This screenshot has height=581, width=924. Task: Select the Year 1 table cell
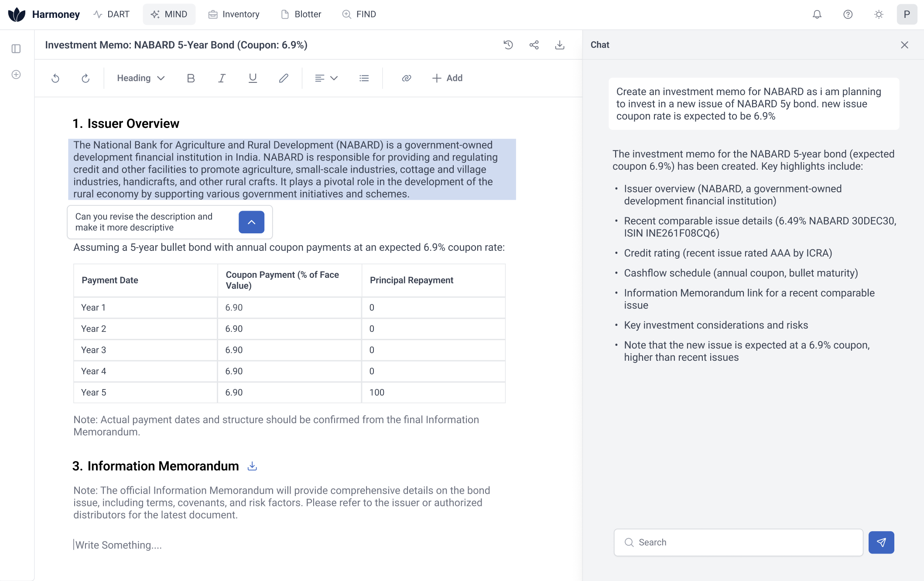click(145, 308)
